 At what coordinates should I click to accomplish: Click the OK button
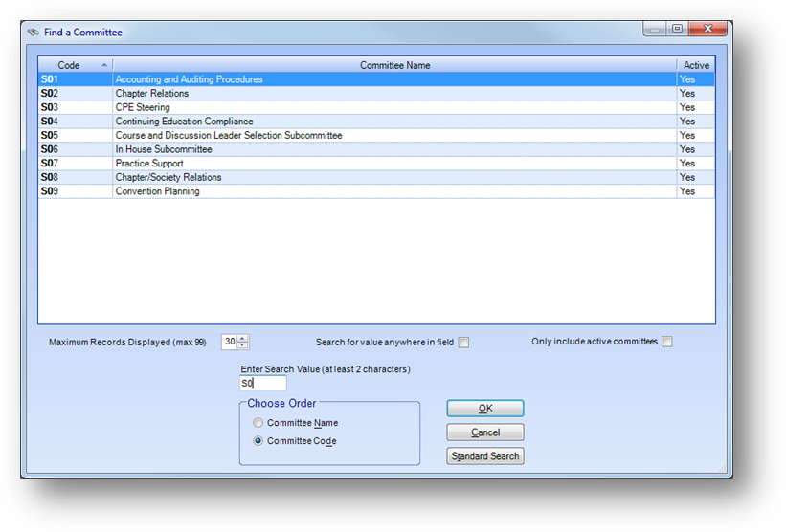pyautogui.click(x=484, y=409)
